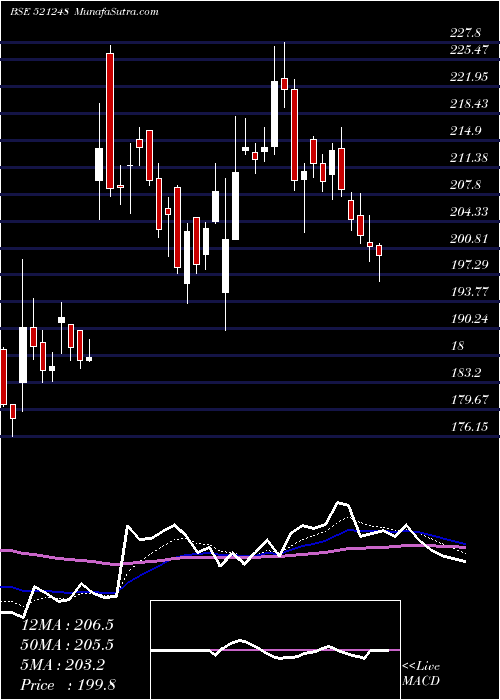Click price label 183.2
The image size is (500, 700).
click(x=466, y=373)
